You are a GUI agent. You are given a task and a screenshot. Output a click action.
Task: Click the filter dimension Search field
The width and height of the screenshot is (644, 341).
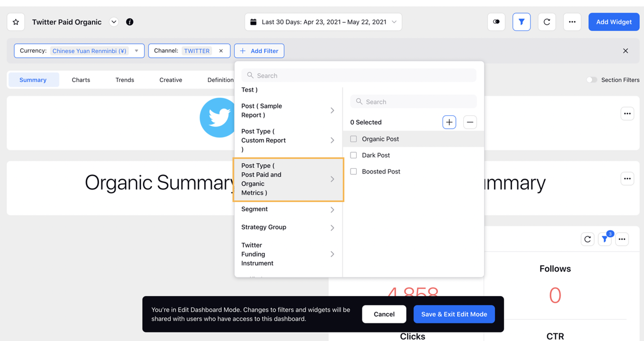(x=359, y=75)
